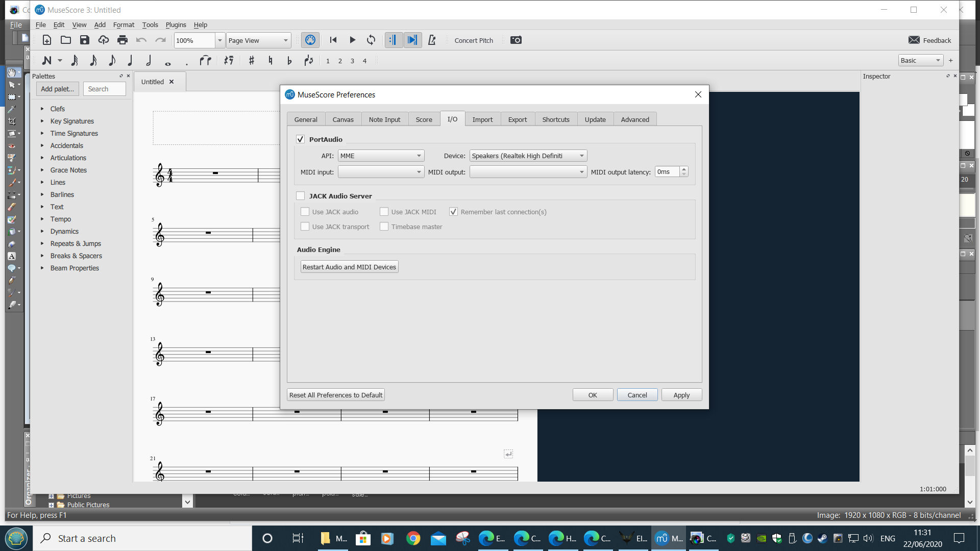This screenshot has width=980, height=551.
Task: Toggle the flat accidental
Action: pos(289,61)
